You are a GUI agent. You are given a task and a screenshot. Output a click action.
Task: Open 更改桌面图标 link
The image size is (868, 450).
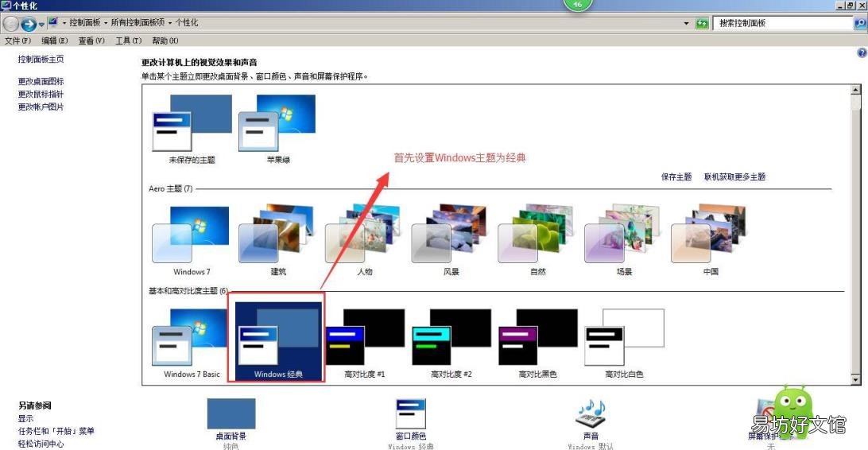pyautogui.click(x=41, y=81)
